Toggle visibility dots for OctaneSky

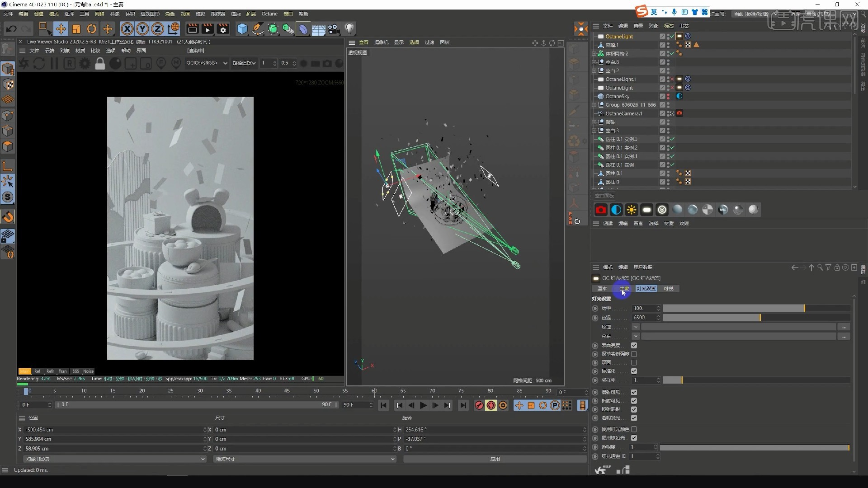click(668, 96)
